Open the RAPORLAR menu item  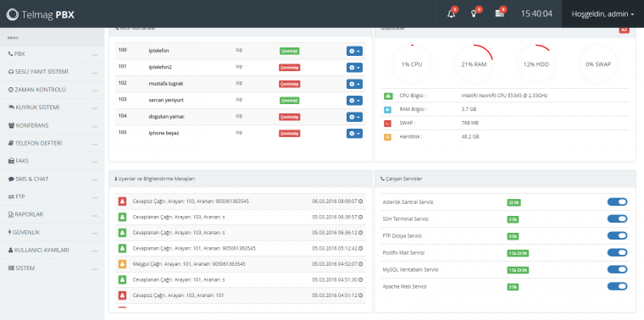point(53,214)
